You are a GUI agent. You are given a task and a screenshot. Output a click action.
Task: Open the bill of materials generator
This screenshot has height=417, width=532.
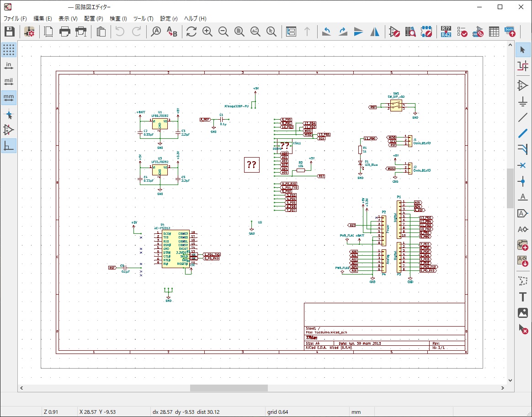509,32
